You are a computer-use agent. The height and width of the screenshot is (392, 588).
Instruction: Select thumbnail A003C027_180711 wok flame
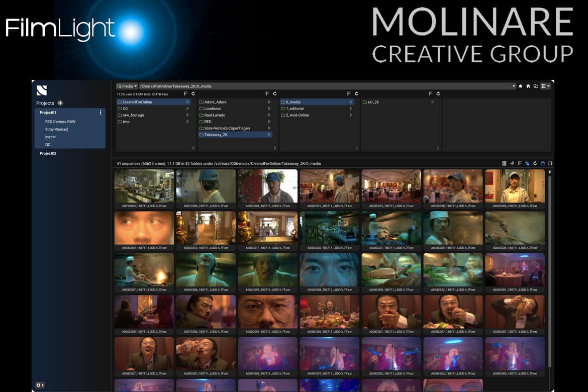[x=144, y=273]
